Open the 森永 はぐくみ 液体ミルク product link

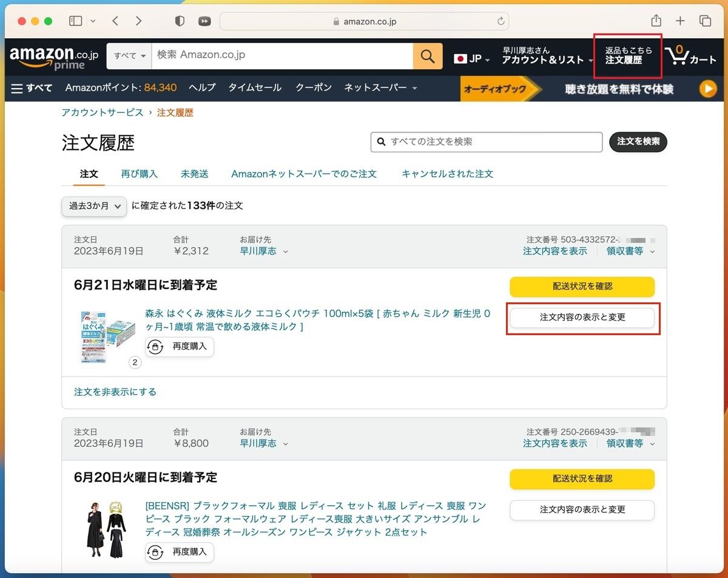pos(318,320)
